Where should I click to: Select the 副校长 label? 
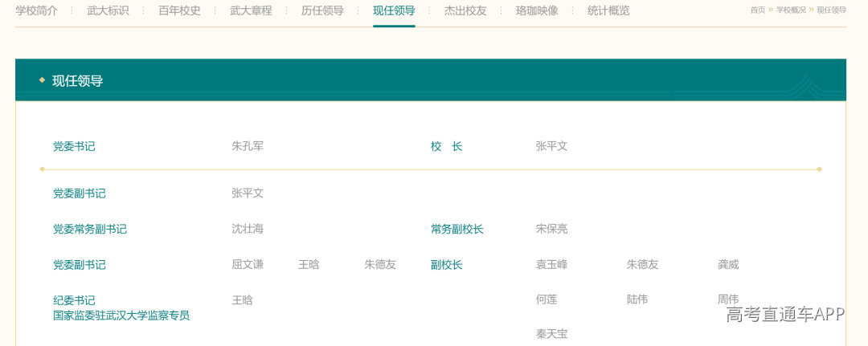(447, 265)
